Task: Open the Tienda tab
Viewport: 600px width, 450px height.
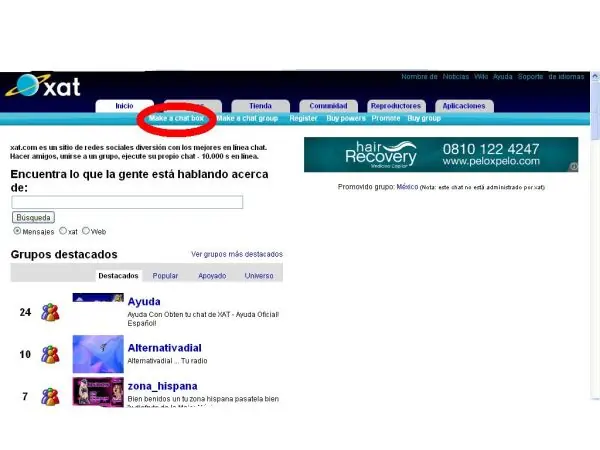Action: (x=261, y=106)
